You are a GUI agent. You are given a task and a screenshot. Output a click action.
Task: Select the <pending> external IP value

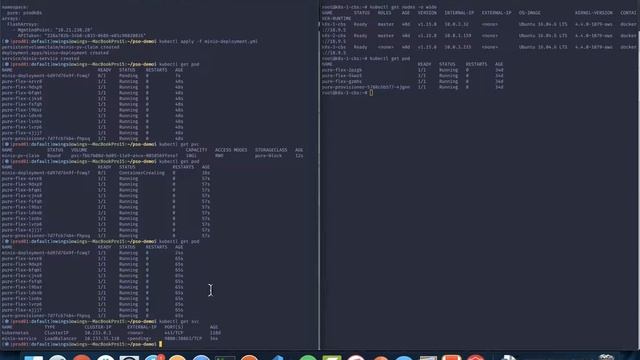pos(139,338)
